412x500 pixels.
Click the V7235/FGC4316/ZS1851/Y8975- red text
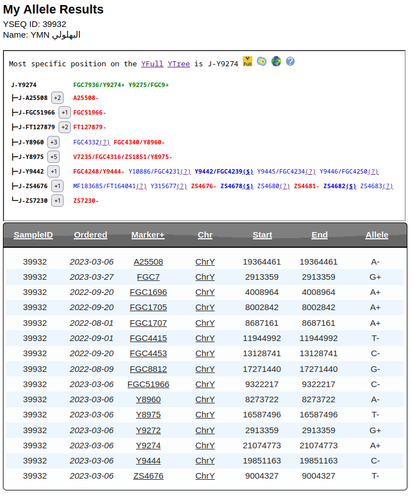(123, 157)
